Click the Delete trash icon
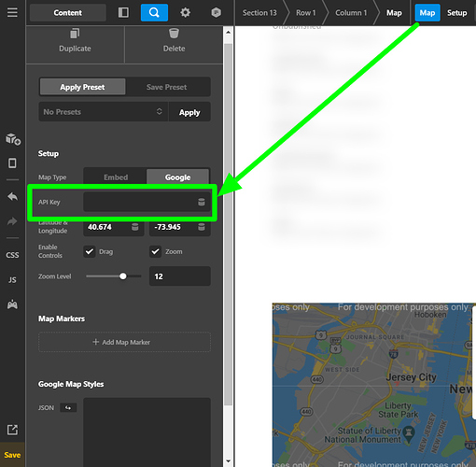The image size is (476, 467). coord(174,34)
